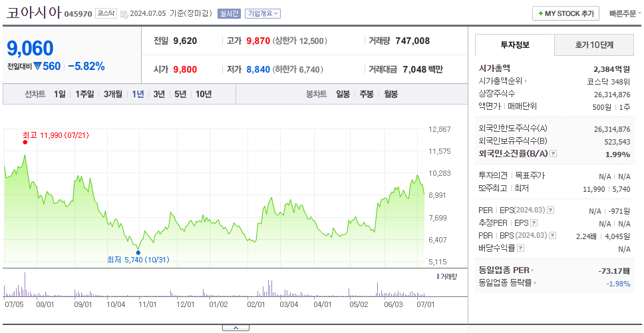Click the 거래대금 value 7,048 백만
Image resolution: width=644 pixels, height=333 pixels.
(422, 69)
